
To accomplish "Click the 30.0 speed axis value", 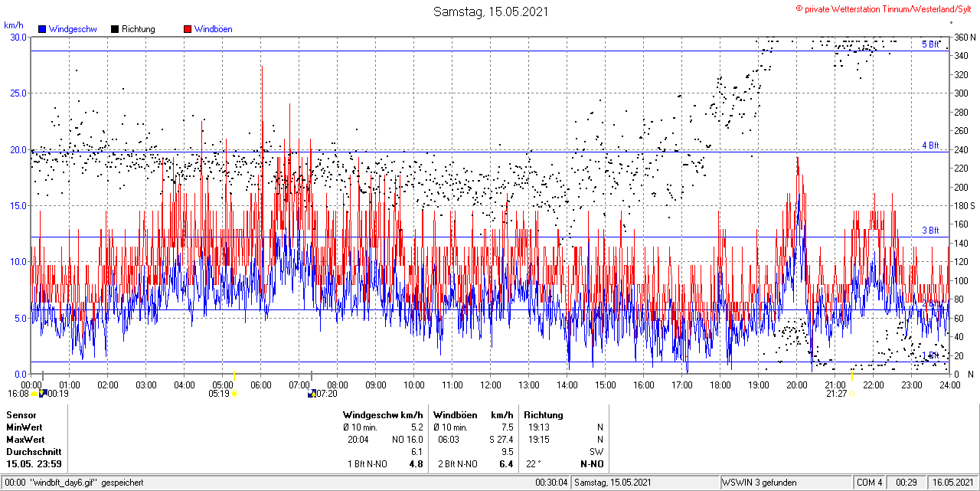I will (x=18, y=37).
